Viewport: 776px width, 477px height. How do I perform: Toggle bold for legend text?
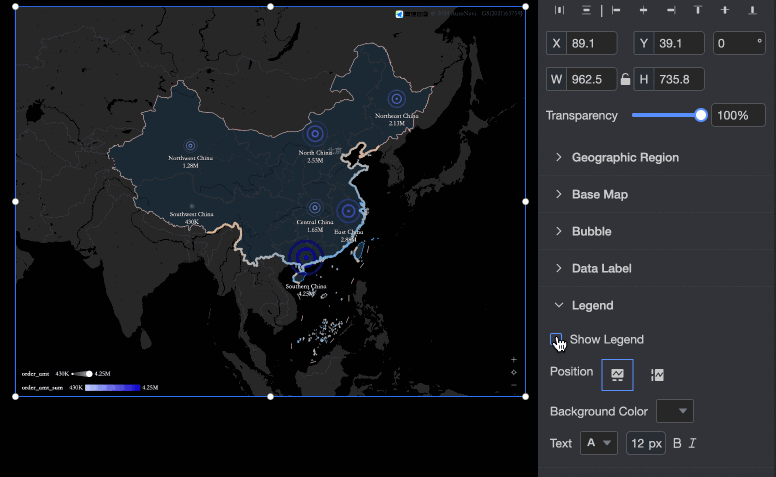point(677,443)
